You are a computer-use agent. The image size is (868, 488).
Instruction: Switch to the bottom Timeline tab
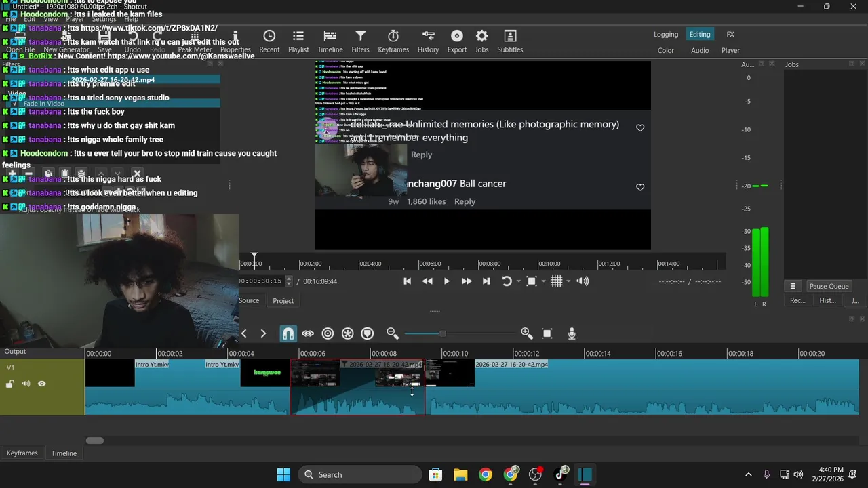(64, 453)
